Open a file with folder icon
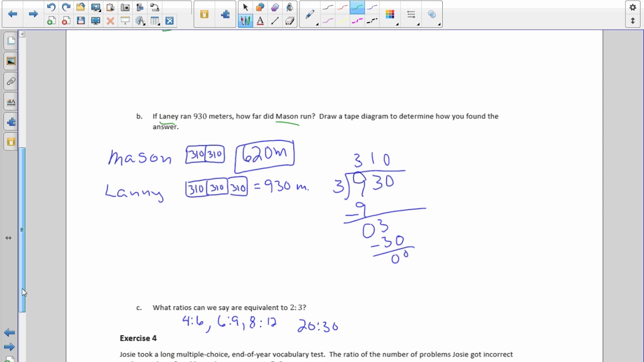 coord(80,7)
